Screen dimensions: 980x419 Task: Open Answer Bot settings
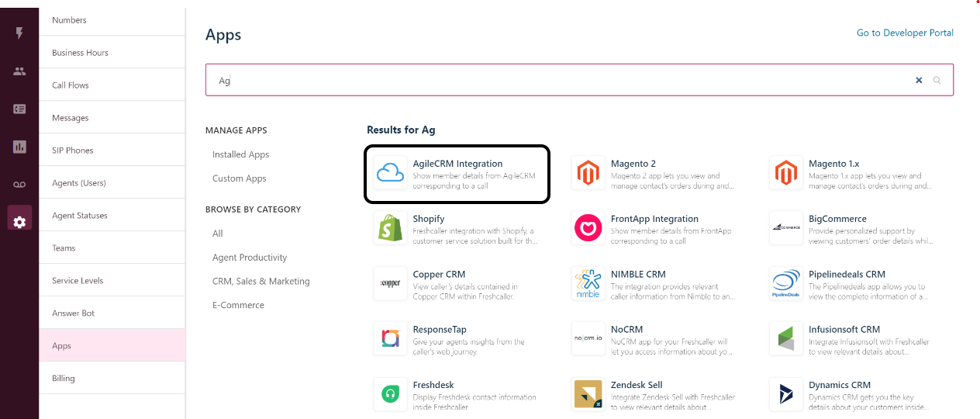pyautogui.click(x=112, y=313)
